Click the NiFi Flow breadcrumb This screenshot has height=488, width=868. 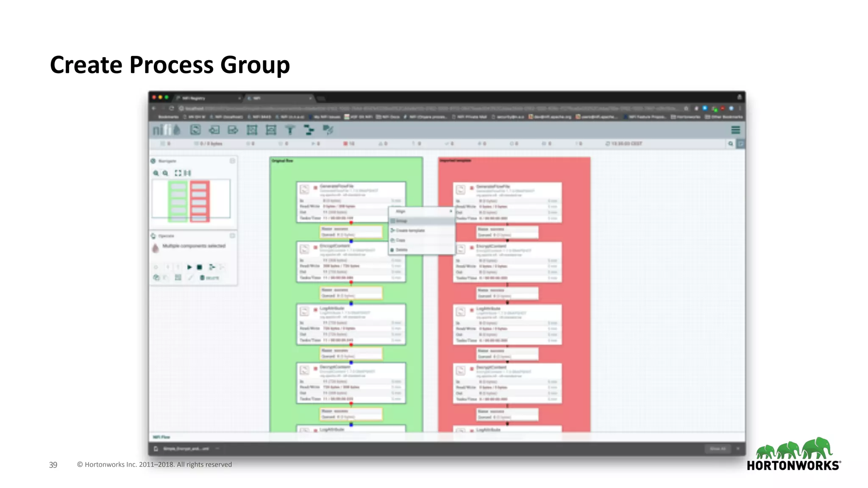(161, 437)
